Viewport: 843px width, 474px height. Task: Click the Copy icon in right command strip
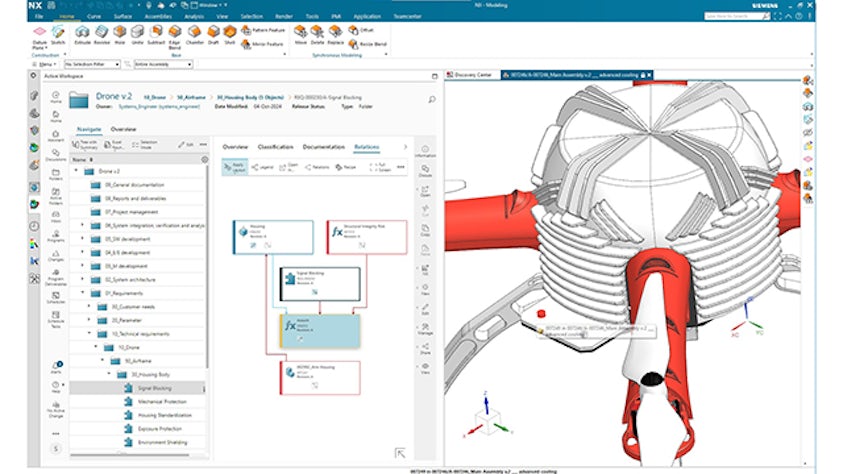coord(425,230)
